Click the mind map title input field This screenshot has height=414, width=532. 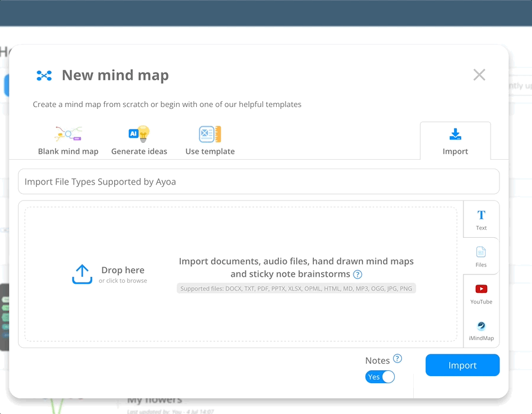258,182
